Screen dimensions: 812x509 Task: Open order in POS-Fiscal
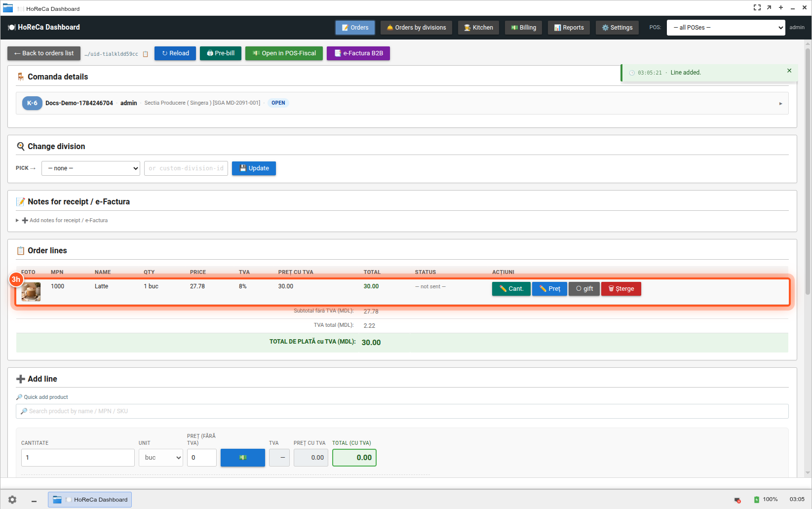click(284, 53)
